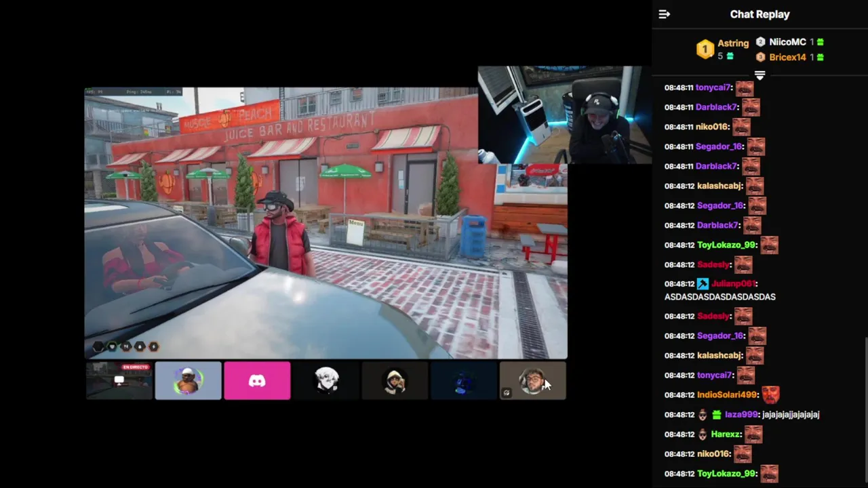Click the silver rank 2 badge
The image size is (868, 488).
[760, 42]
